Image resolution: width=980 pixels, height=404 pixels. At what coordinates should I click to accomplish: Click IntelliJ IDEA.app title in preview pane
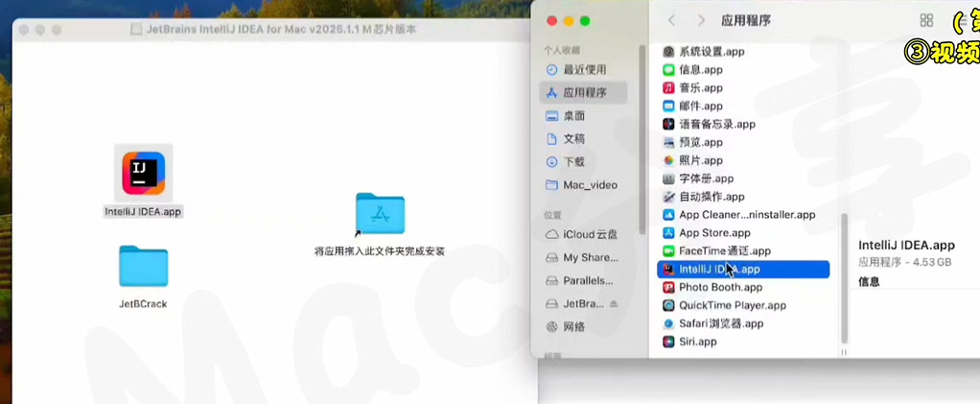[x=906, y=245]
